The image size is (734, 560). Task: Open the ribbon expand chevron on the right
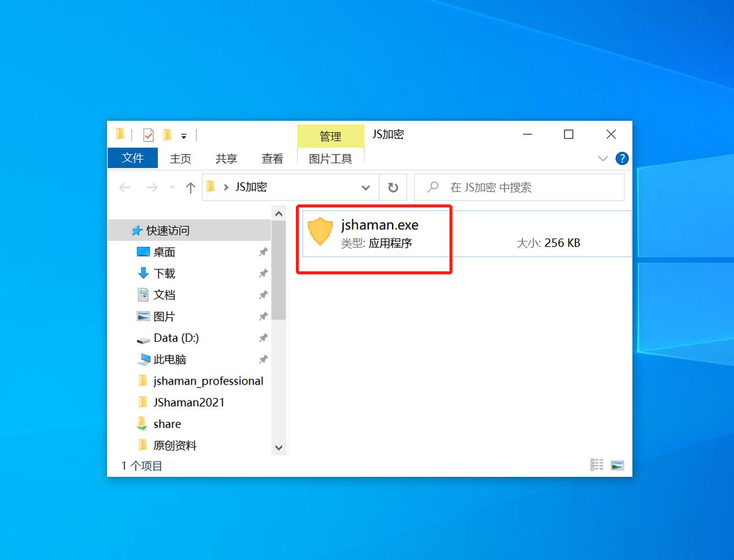603,158
